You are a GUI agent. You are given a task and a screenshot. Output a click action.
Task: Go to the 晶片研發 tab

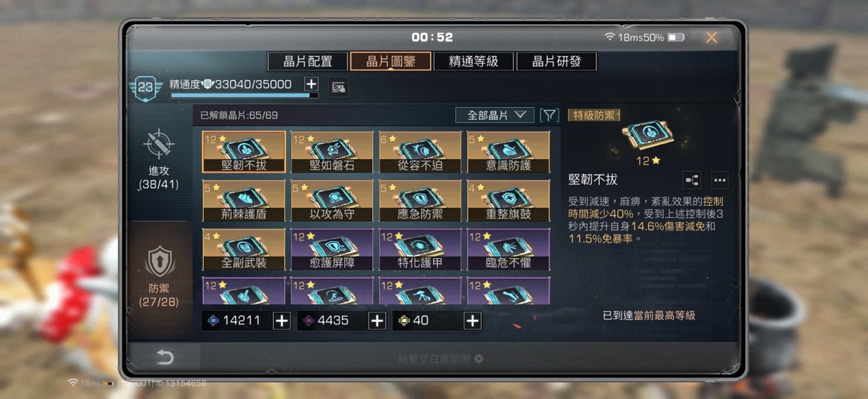click(x=557, y=61)
